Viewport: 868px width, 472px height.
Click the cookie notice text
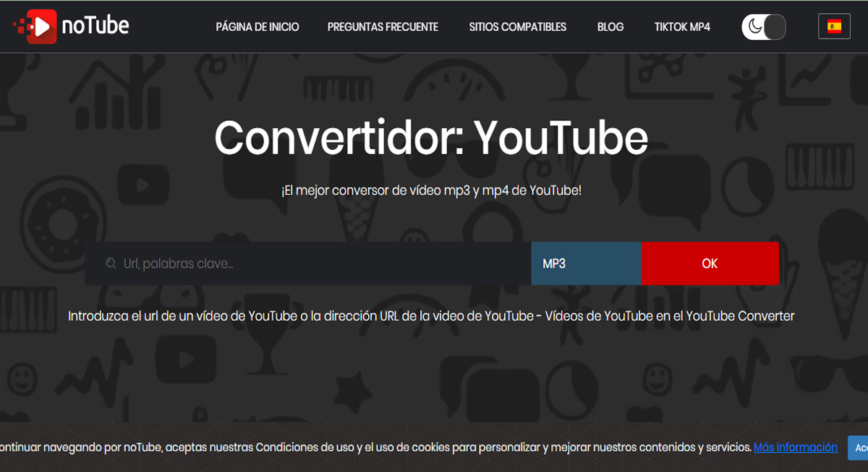tap(376, 447)
